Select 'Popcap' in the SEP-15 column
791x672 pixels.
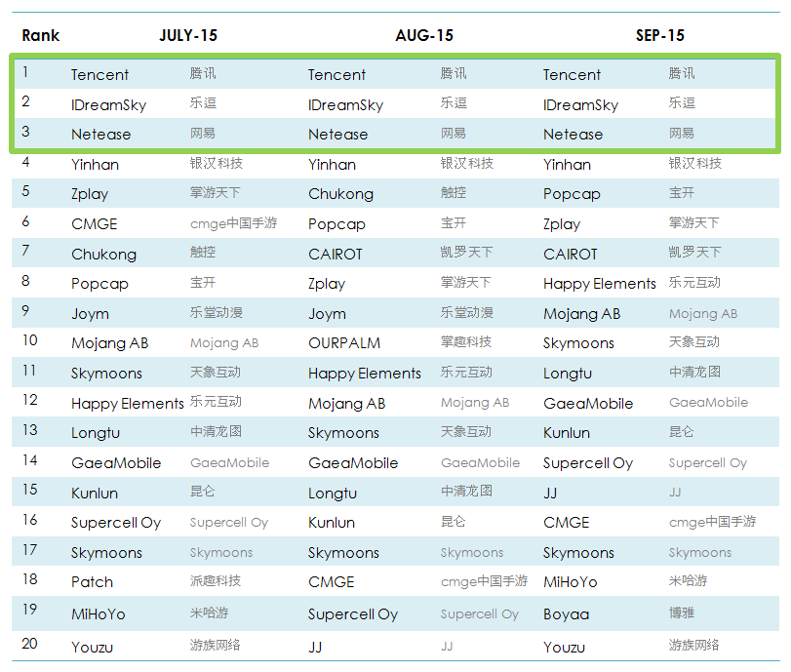coord(572,194)
